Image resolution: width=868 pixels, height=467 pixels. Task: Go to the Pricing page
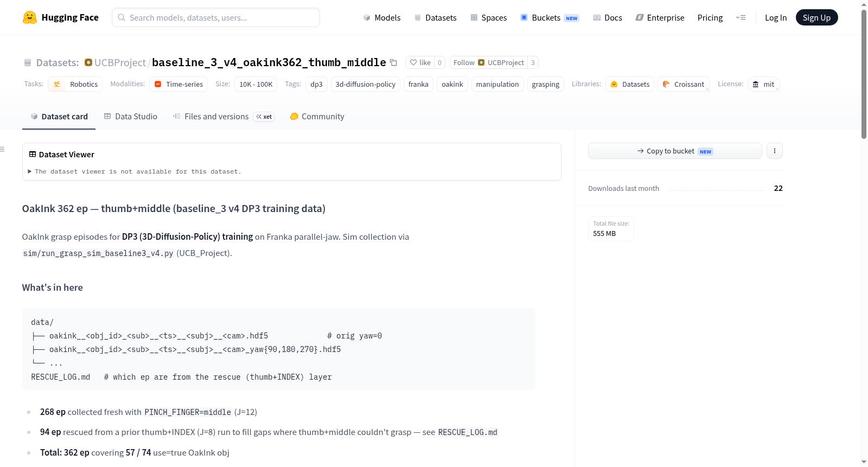click(710, 17)
